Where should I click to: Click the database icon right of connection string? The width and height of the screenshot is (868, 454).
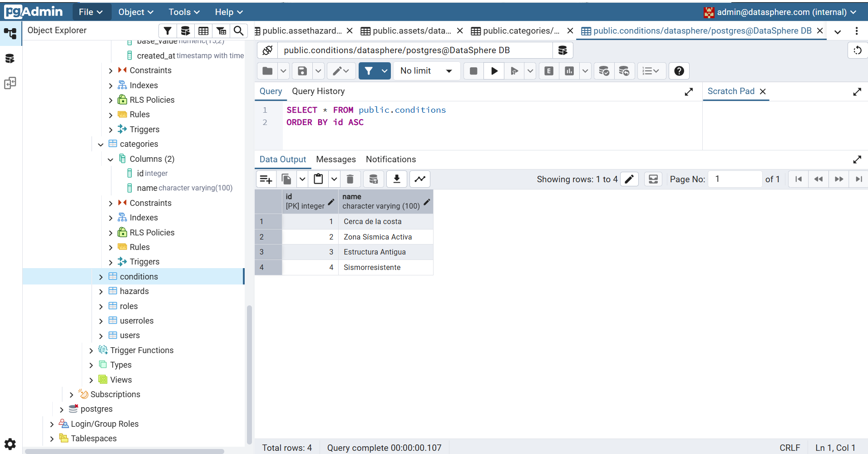[563, 50]
